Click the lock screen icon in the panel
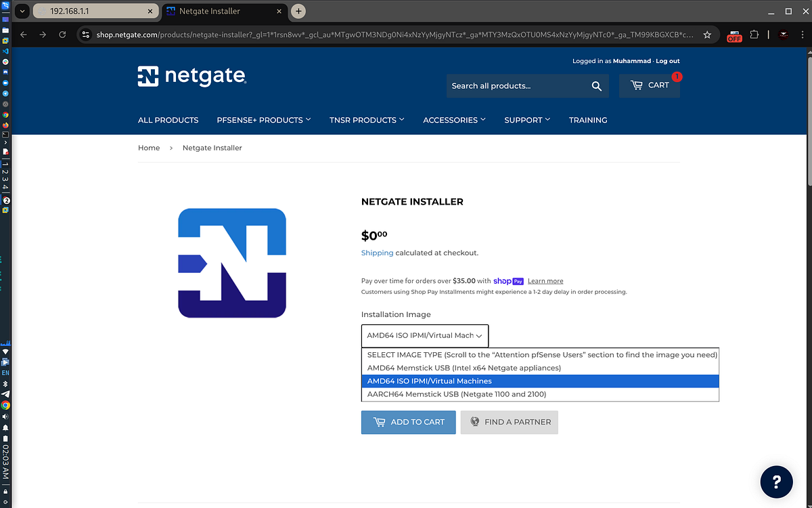 pos(5,492)
